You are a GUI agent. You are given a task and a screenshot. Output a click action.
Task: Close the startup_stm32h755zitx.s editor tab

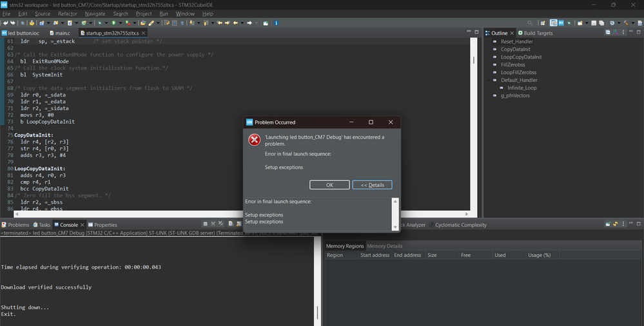[143, 33]
